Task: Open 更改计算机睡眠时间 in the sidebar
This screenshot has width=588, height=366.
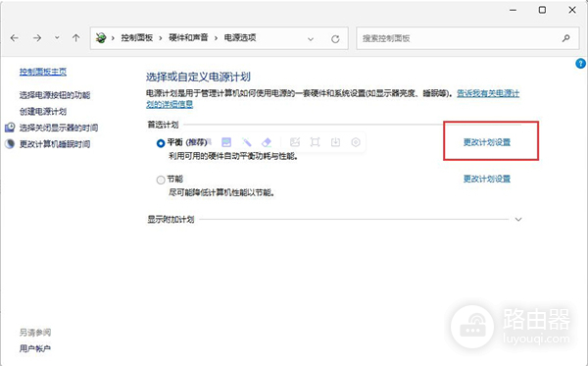Action: click(x=55, y=144)
